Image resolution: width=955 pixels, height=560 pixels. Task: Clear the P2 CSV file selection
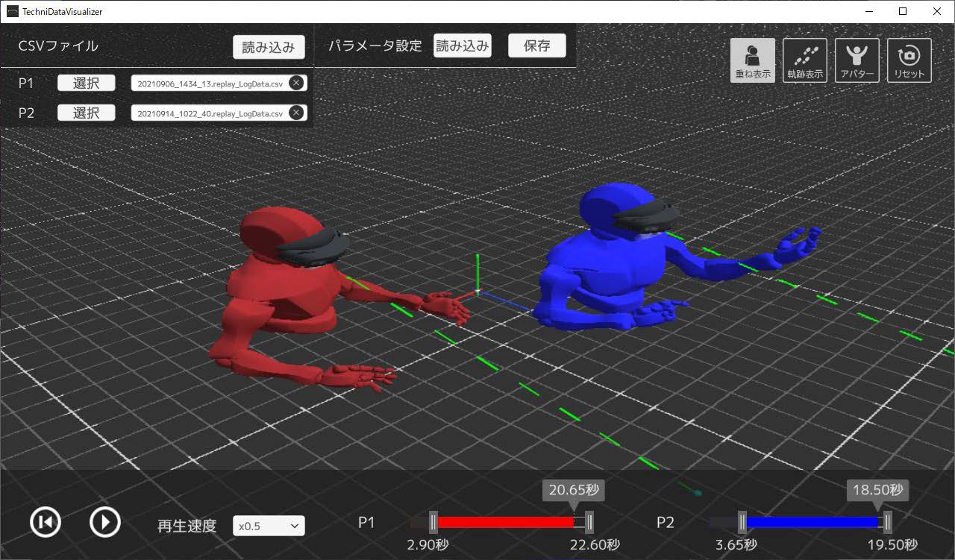[x=296, y=113]
